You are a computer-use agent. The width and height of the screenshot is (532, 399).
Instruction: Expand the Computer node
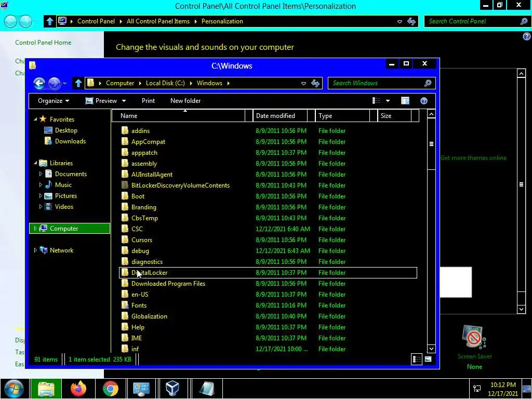pyautogui.click(x=35, y=229)
